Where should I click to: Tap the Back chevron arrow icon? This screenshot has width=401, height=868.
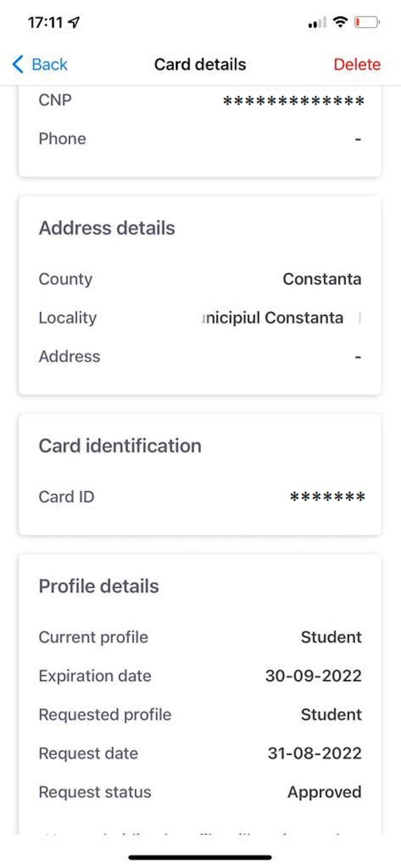[x=18, y=64]
